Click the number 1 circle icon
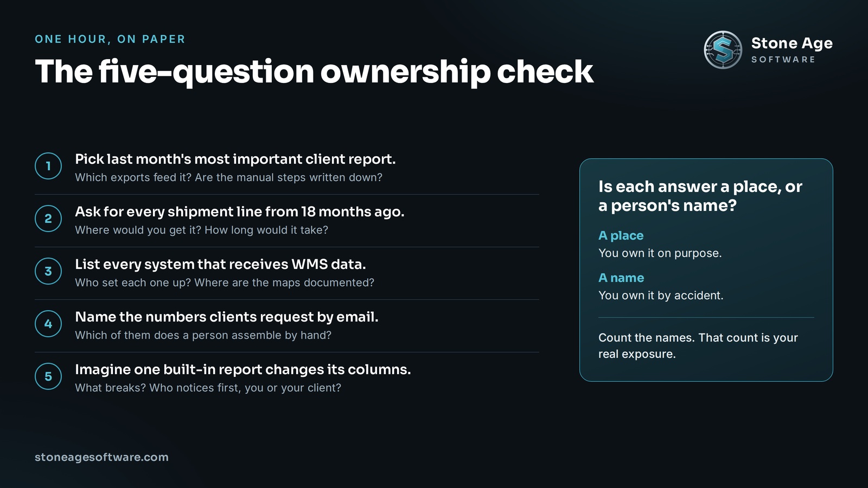Image resolution: width=868 pixels, height=488 pixels. (x=48, y=166)
